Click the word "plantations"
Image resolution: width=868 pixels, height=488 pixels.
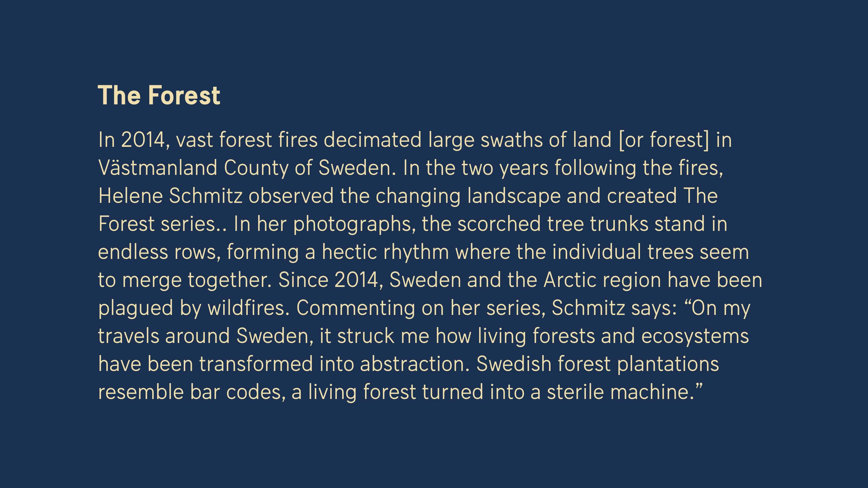[668, 364]
